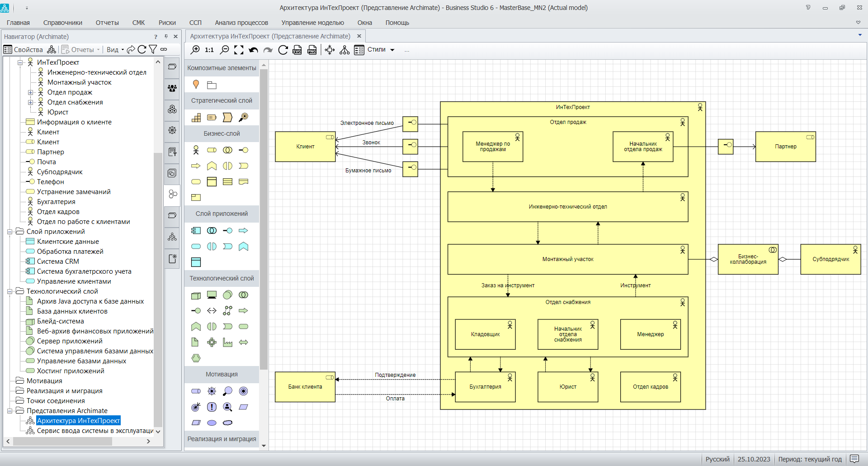Select the Application Component palette icon
The height and width of the screenshot is (466, 868).
(196, 231)
